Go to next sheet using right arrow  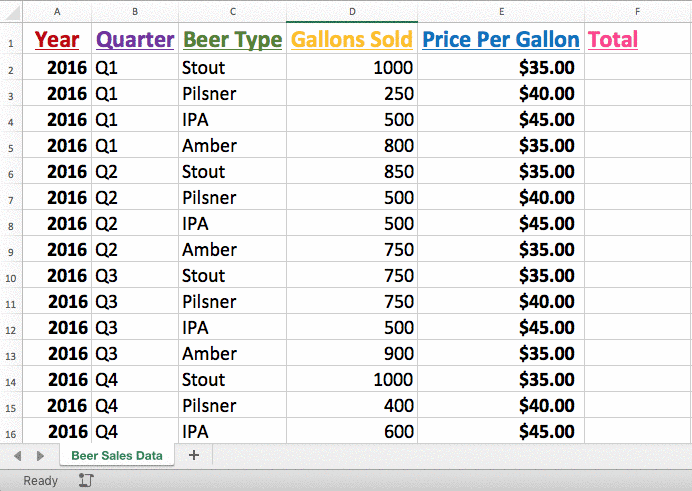tap(40, 456)
